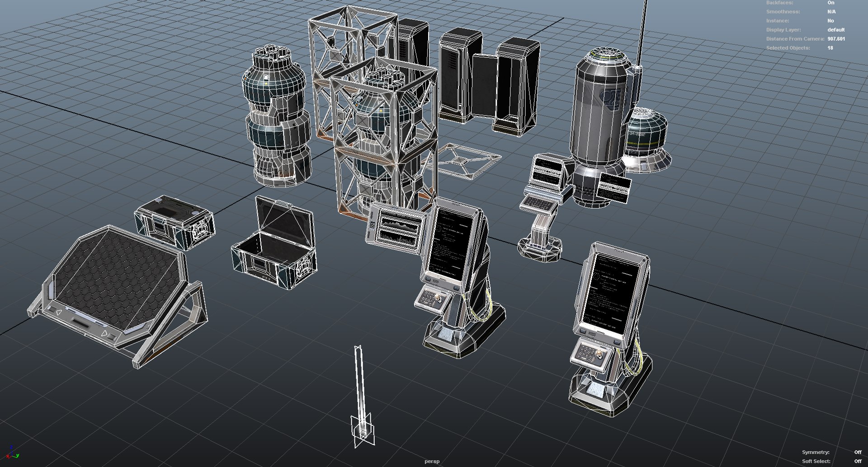Select the hexagonal grid platform model

[x=118, y=296]
